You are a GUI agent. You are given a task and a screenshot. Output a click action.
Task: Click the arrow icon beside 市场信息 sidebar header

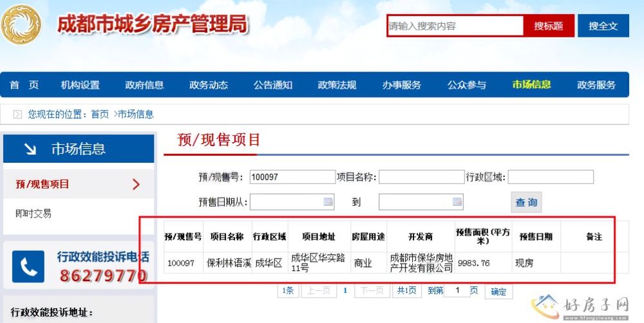[30, 149]
